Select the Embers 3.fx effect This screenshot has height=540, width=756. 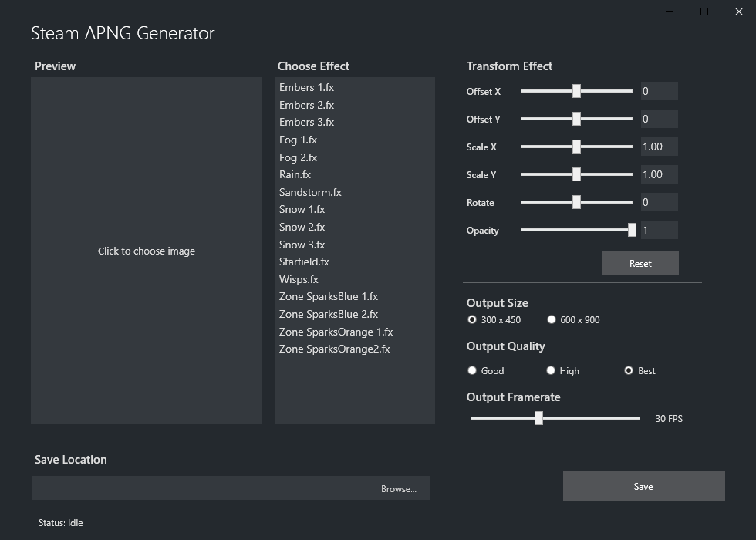pyautogui.click(x=354, y=122)
